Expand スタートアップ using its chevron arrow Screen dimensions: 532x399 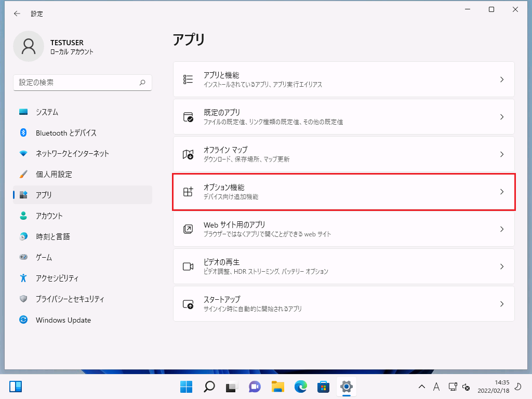tap(501, 304)
